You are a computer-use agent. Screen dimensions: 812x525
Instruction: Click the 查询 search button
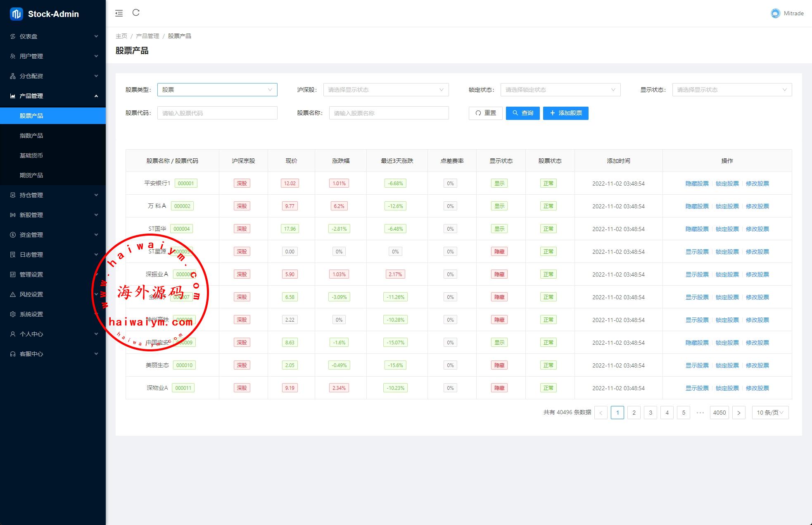[x=522, y=113]
